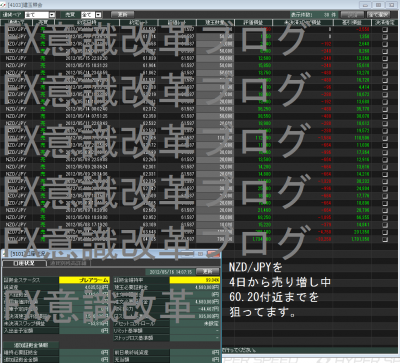400x363 pixels.
Task: Expand the 売買 filter dropdown
Action: (98, 15)
